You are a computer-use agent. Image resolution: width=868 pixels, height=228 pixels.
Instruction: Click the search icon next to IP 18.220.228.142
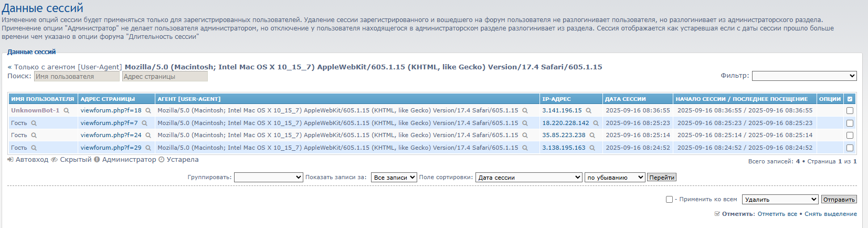tap(596, 123)
